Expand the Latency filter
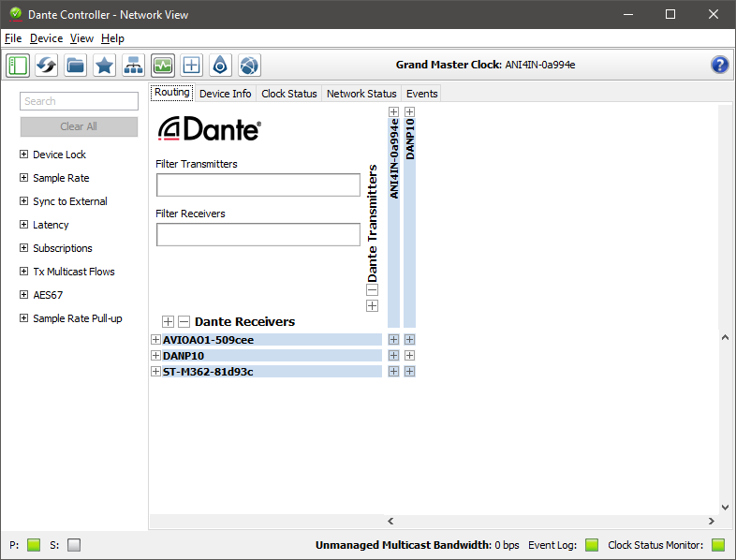 click(23, 225)
